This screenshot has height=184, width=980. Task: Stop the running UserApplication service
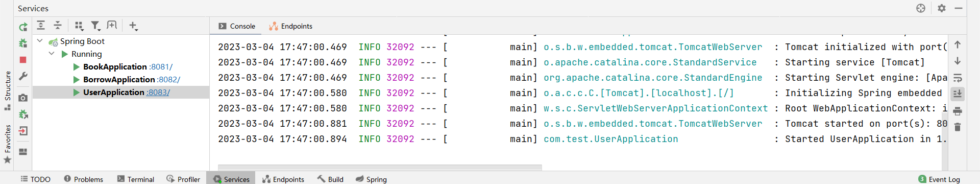tap(23, 60)
